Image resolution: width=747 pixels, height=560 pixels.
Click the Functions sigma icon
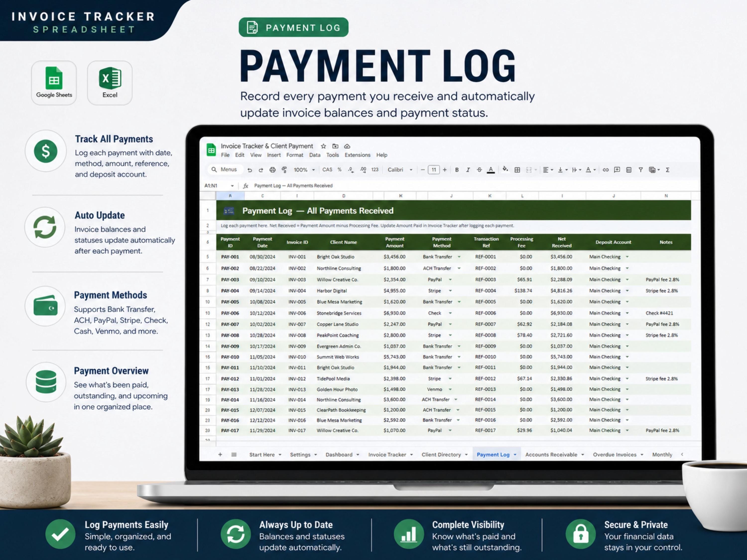pos(668,170)
